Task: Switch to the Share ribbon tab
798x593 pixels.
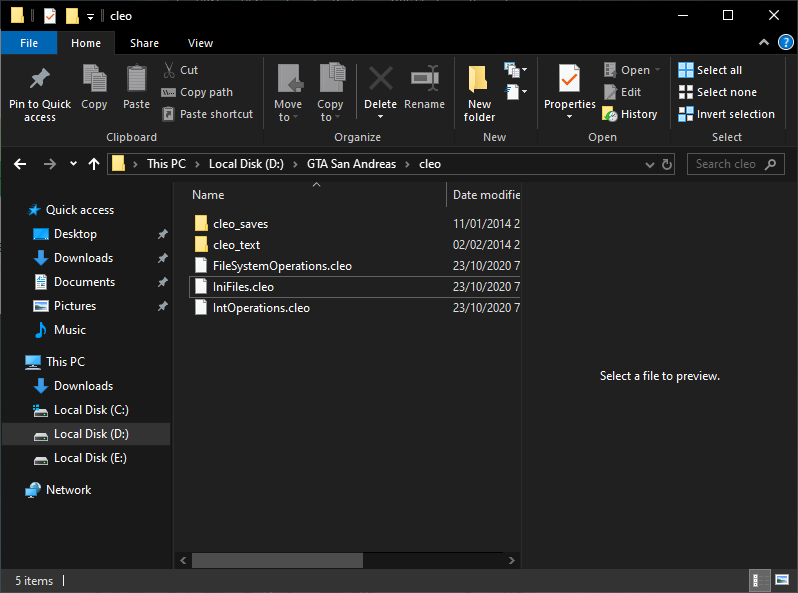Action: [x=145, y=43]
